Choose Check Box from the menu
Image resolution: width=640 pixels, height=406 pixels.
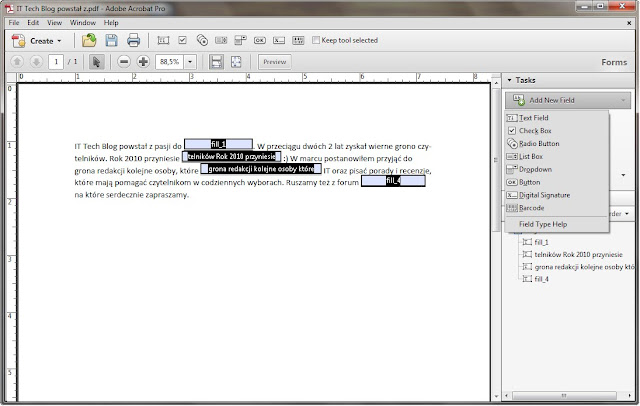coord(557,131)
